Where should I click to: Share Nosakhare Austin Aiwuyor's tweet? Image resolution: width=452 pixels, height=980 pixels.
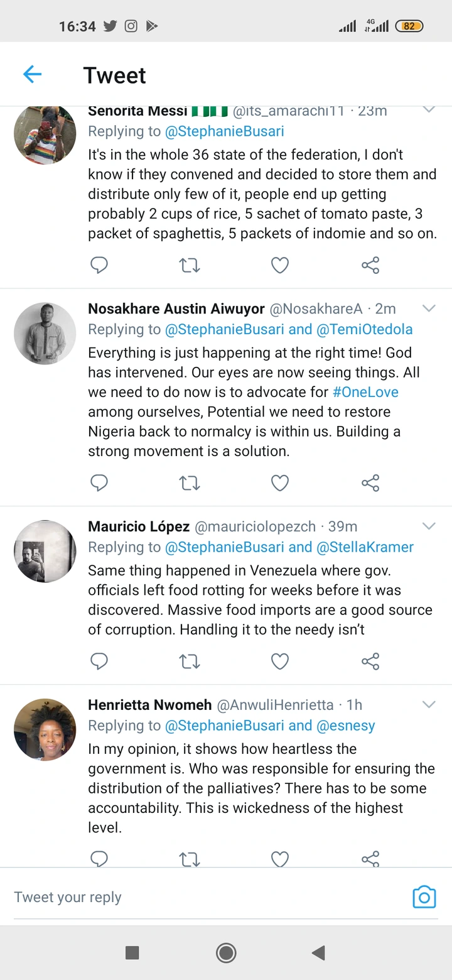coord(370,483)
